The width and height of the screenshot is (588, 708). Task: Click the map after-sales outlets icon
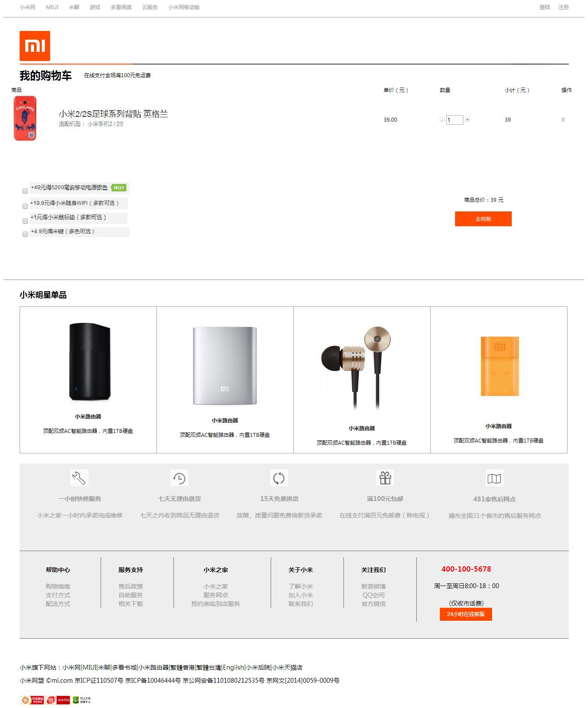pyautogui.click(x=494, y=478)
